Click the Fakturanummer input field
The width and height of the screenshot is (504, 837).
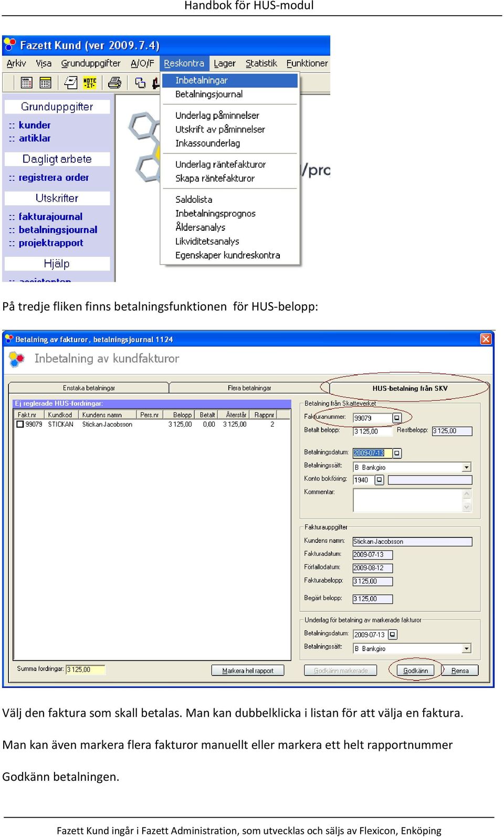372,418
